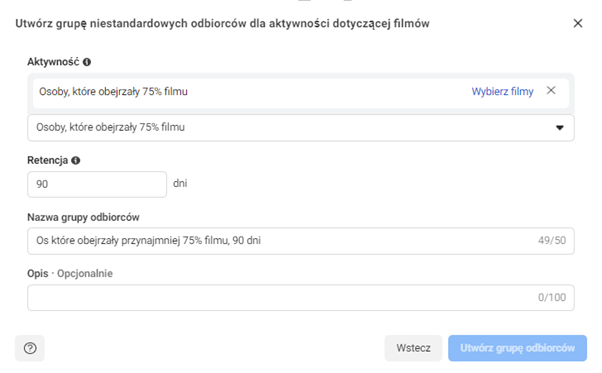Click Utwórz grupę odbiorców button
This screenshot has width=602, height=373.
(517, 348)
